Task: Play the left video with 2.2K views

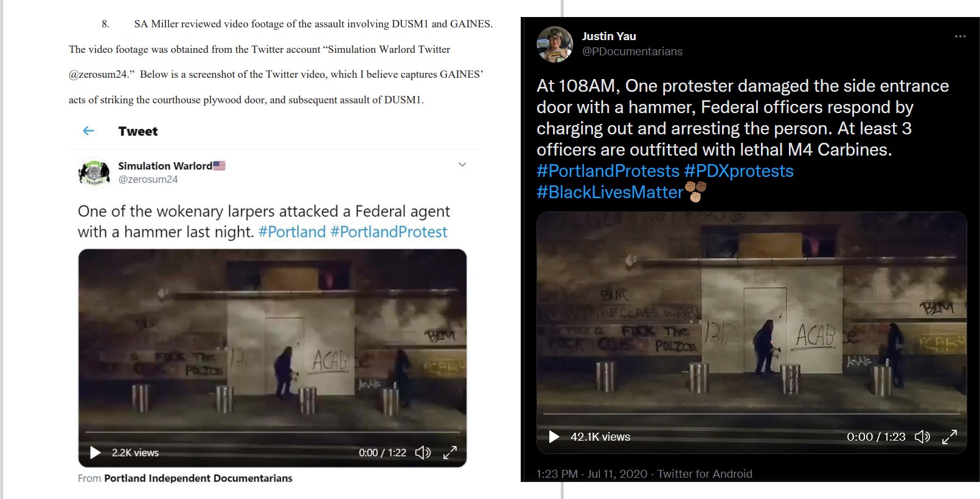Action: 96,452
